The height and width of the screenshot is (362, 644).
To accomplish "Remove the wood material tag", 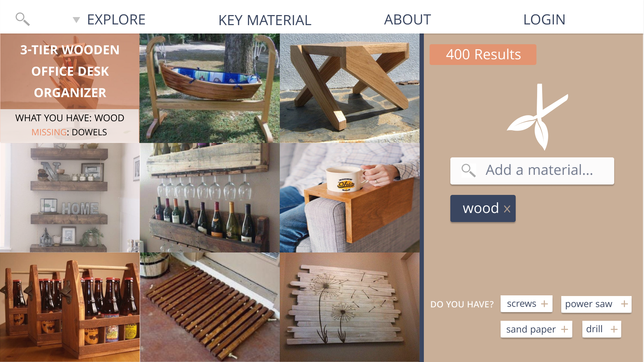I will coord(507,209).
